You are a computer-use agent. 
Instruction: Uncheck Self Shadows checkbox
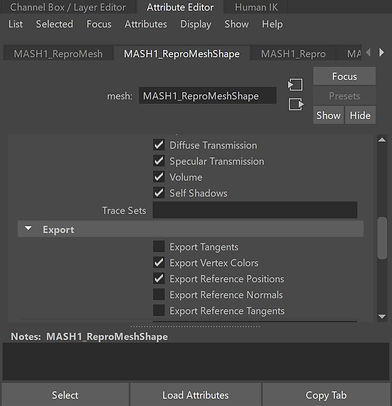point(159,193)
